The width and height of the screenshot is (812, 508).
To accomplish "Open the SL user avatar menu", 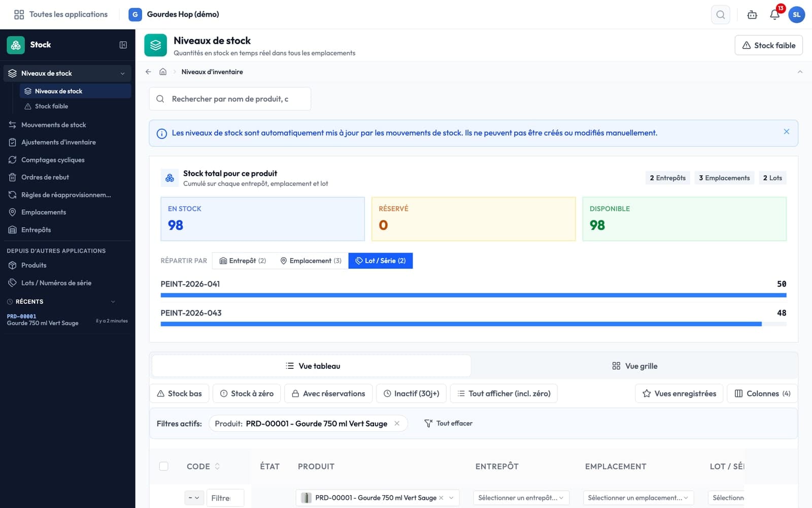I will pyautogui.click(x=797, y=15).
